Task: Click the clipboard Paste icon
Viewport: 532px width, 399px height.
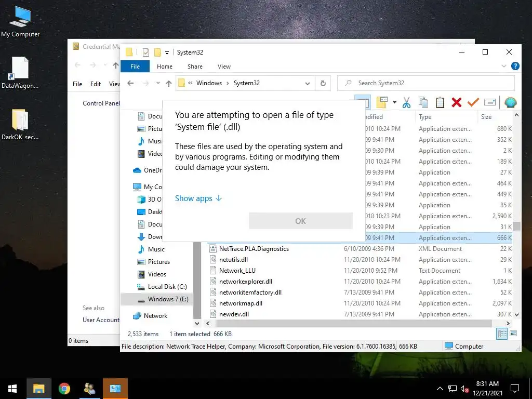Action: 440,102
